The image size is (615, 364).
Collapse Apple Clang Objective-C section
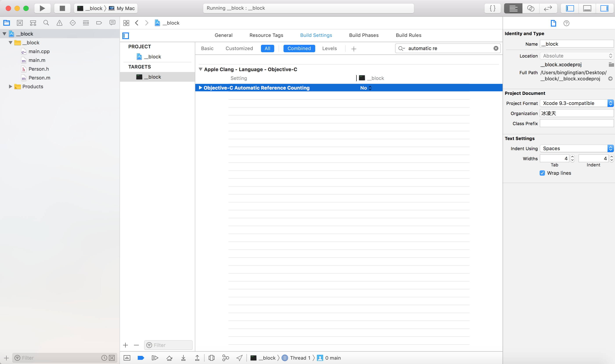coord(201,69)
